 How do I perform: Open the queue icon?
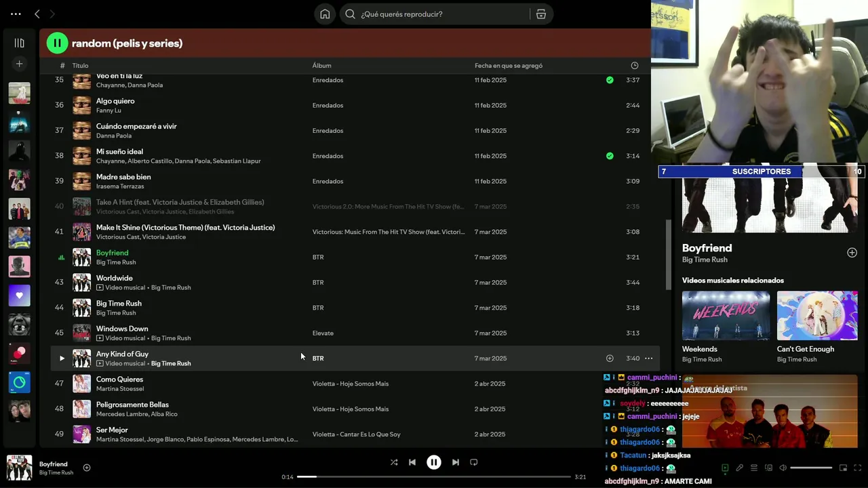point(754,468)
